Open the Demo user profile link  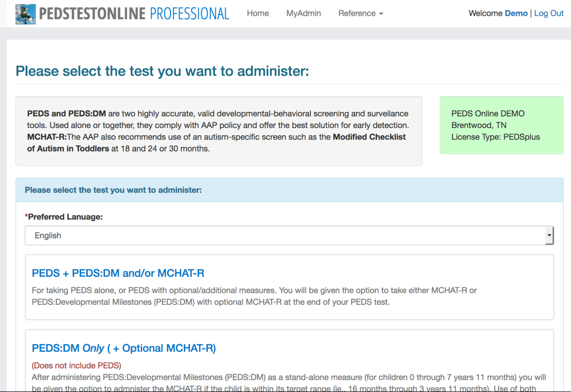pos(516,13)
